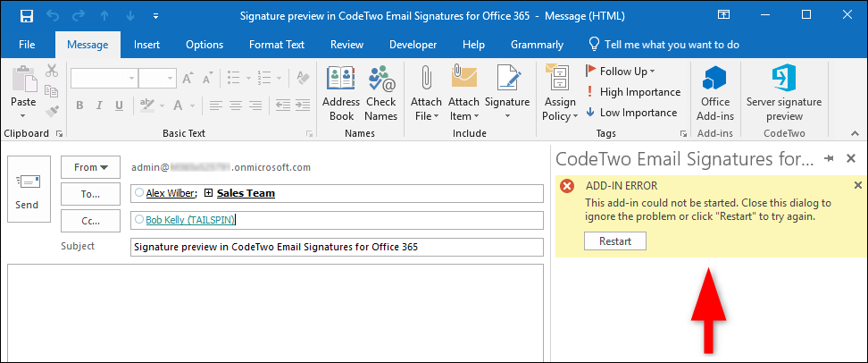Click the Save icon in title bar

tap(27, 16)
